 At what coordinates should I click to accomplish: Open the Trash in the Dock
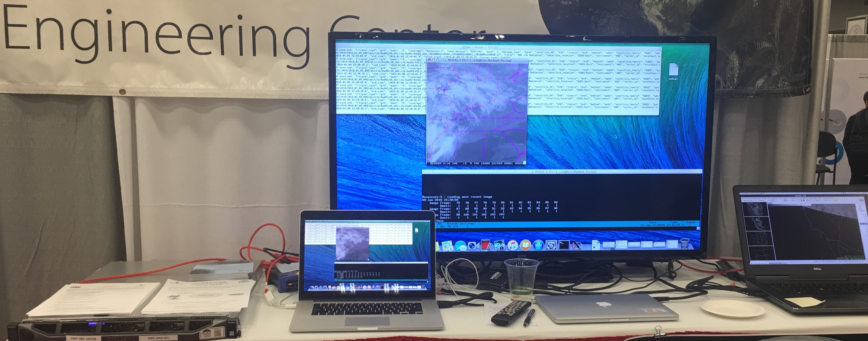(685, 244)
